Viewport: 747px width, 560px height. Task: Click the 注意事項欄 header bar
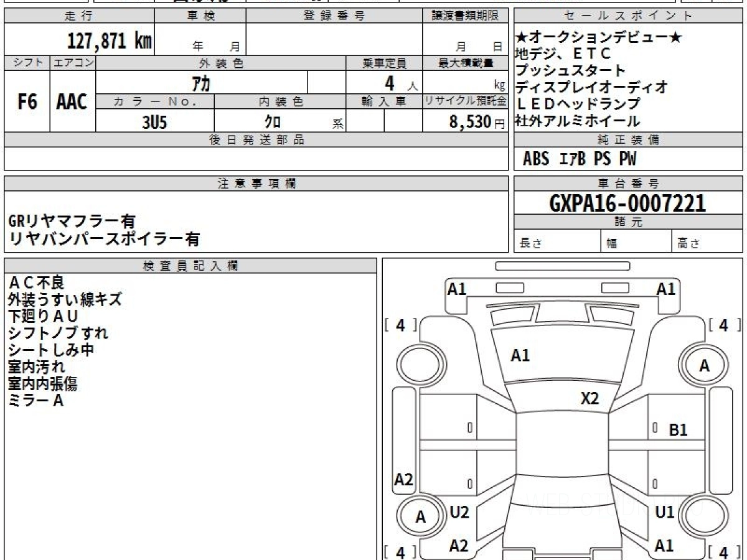256,184
